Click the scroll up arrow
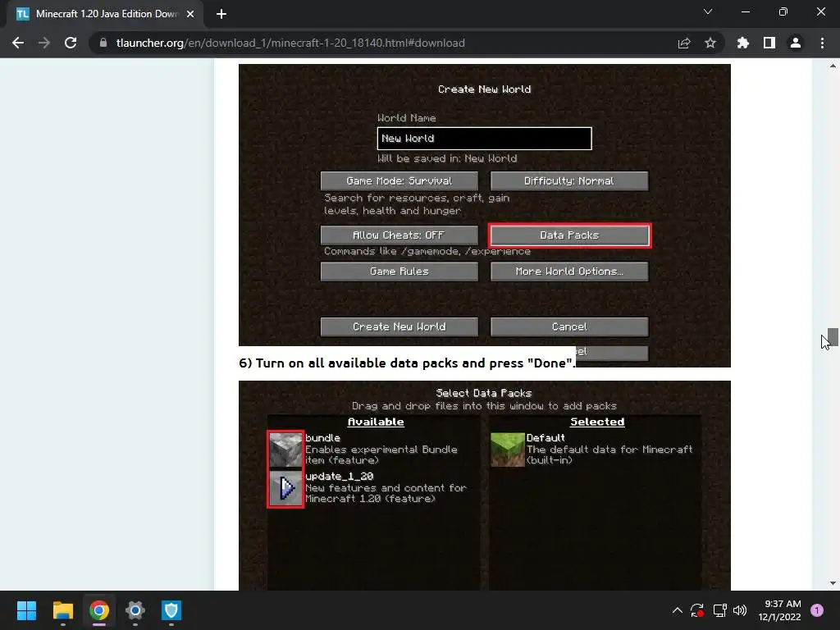The height and width of the screenshot is (630, 840). pos(833,66)
